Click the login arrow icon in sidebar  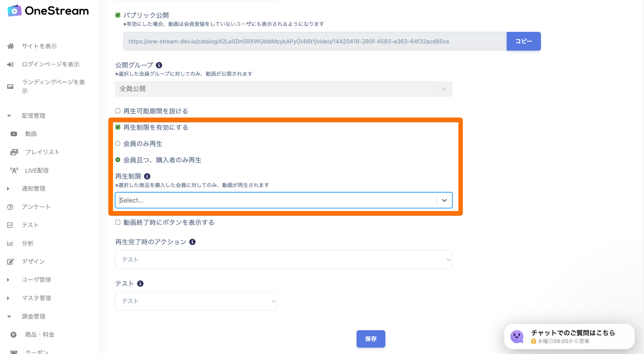pos(10,64)
